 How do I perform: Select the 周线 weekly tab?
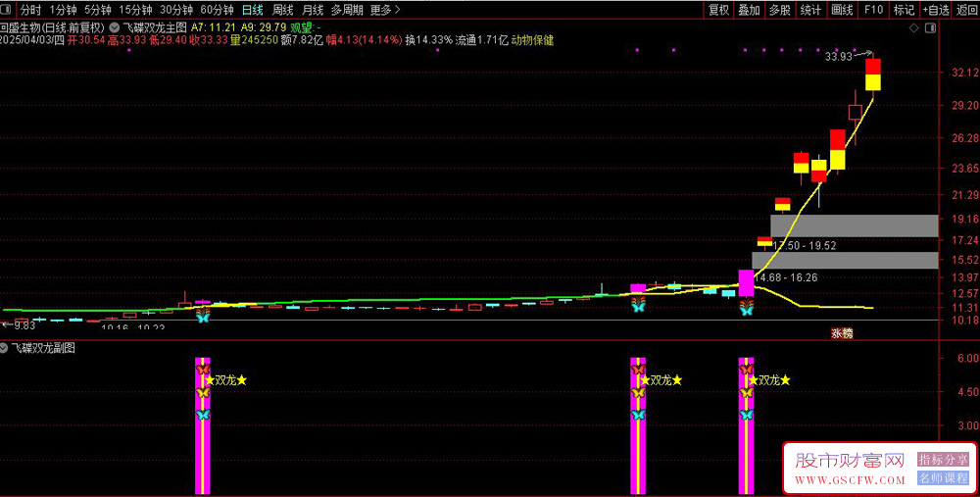(x=282, y=10)
